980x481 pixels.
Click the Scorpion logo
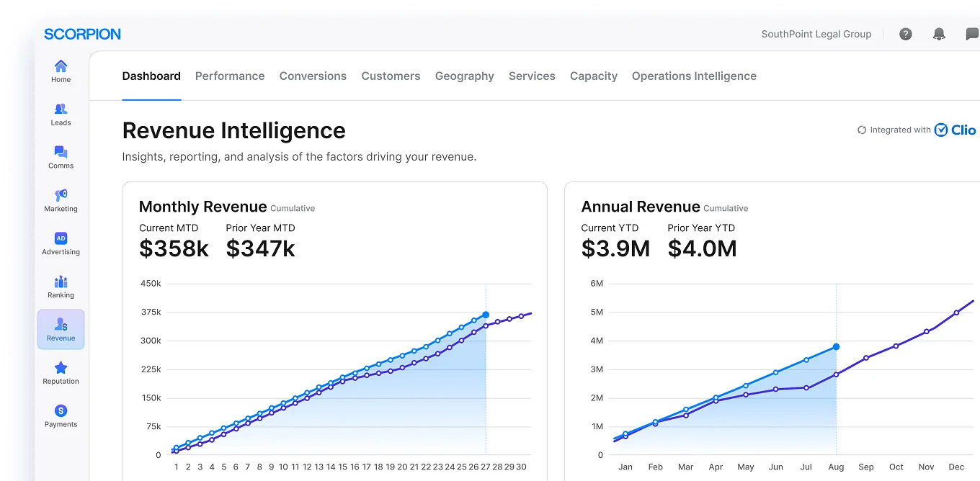click(82, 34)
